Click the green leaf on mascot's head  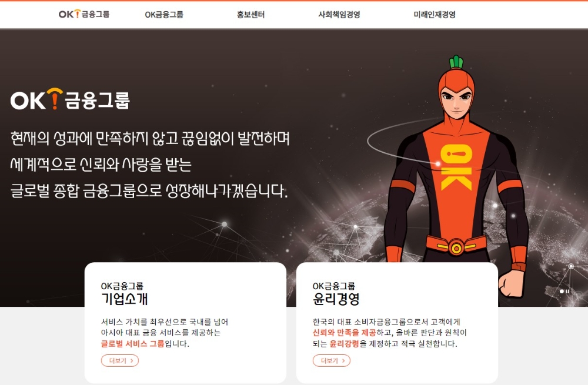pos(456,62)
